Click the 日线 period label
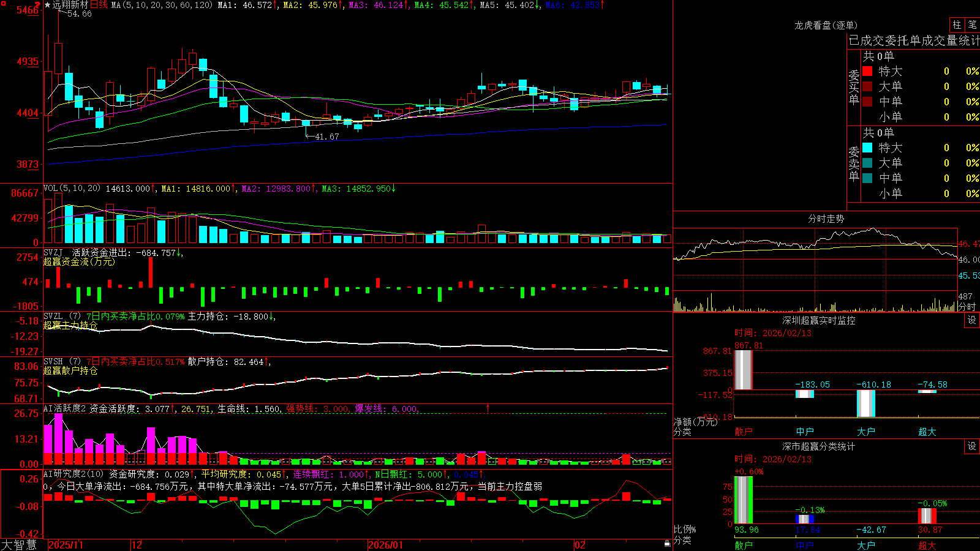980x551 pixels. (x=99, y=5)
